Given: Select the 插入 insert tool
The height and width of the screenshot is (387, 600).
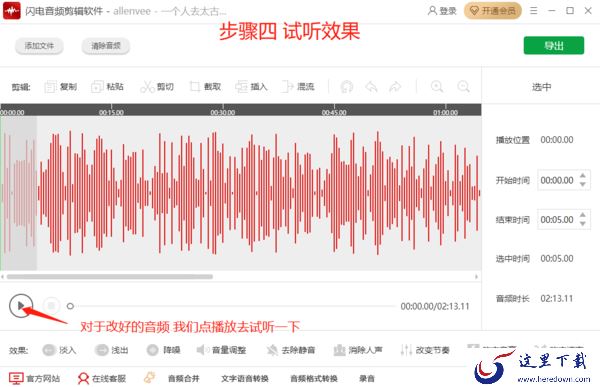Looking at the screenshot, I should coord(251,87).
